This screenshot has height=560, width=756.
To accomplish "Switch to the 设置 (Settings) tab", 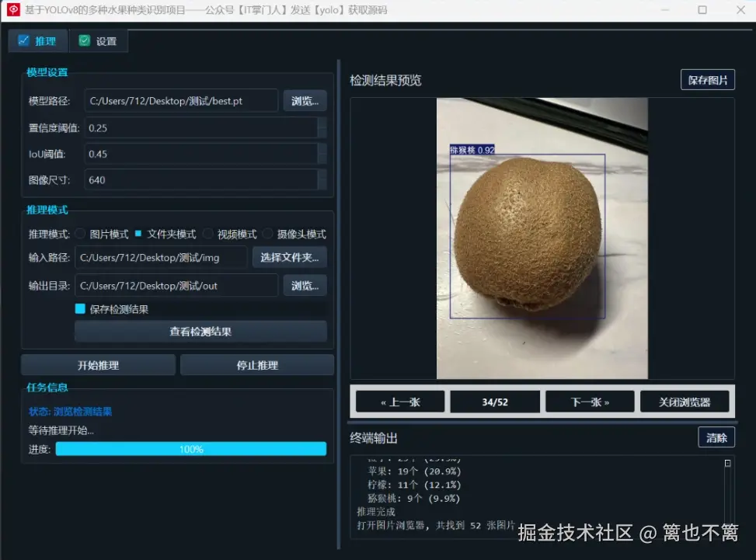I will (x=99, y=40).
